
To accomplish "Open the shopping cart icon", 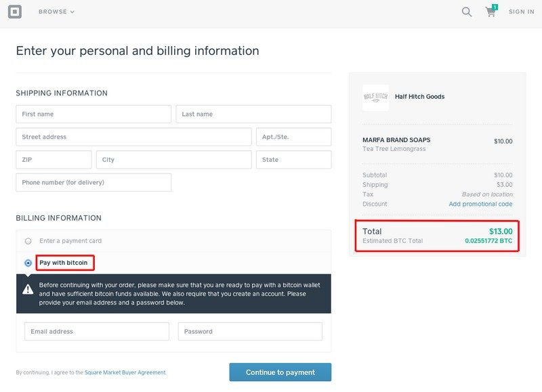I will tap(491, 11).
